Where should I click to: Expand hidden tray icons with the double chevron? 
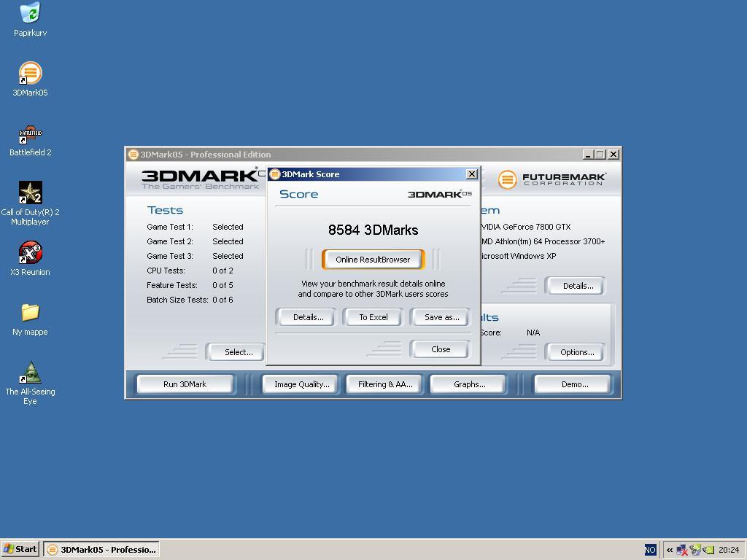coord(670,550)
